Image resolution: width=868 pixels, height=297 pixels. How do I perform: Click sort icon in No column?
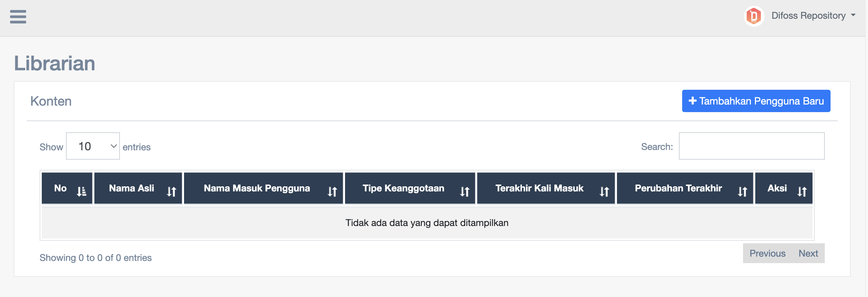point(81,191)
